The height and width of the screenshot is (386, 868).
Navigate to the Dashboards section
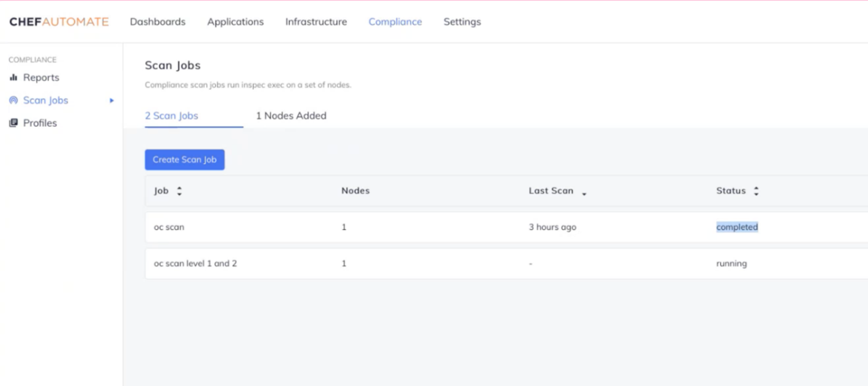[157, 22]
